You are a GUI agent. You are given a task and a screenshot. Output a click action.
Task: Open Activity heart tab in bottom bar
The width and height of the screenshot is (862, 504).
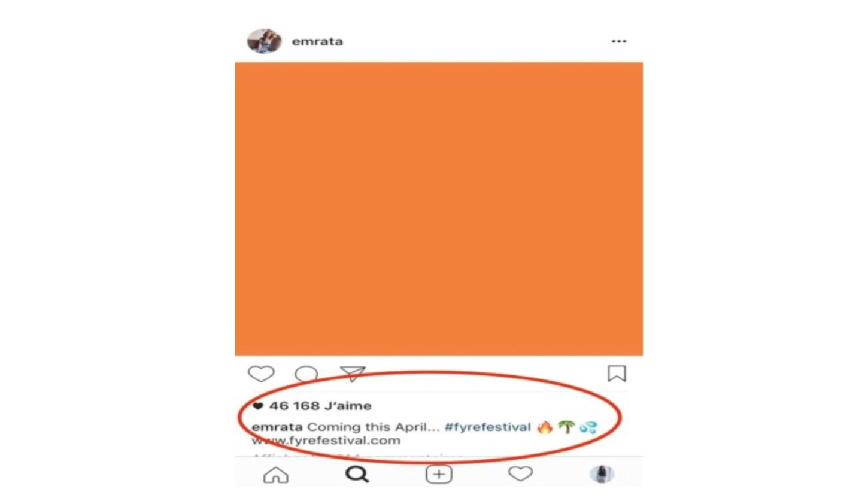click(520, 474)
